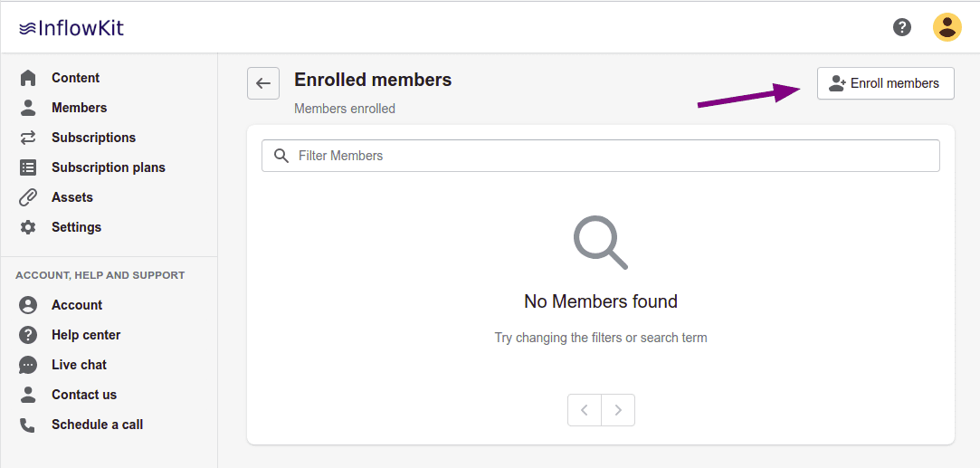The height and width of the screenshot is (468, 980).
Task: Open the Members menu item
Action: pos(79,108)
